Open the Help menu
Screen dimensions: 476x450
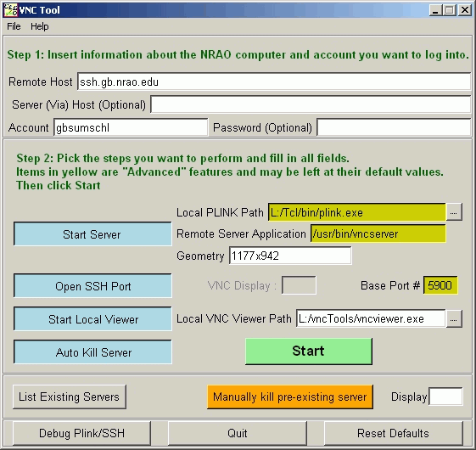pyautogui.click(x=40, y=26)
